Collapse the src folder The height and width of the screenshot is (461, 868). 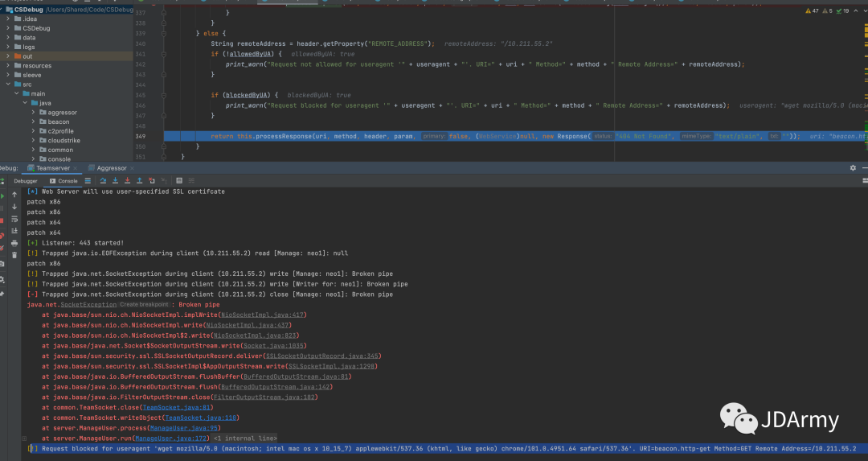coord(8,84)
